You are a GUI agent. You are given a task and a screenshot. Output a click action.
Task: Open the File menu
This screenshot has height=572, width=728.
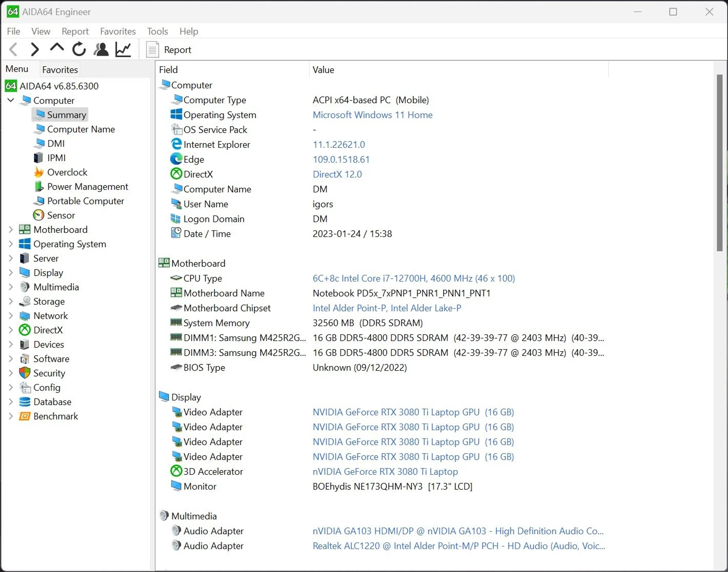click(14, 31)
